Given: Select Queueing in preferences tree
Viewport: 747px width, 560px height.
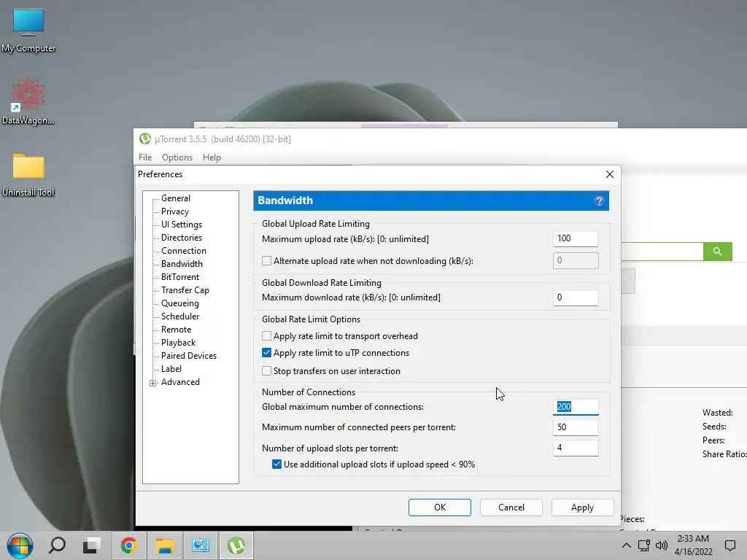Looking at the screenshot, I should point(180,303).
